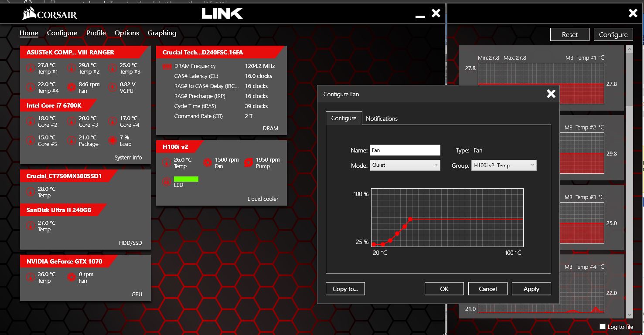The image size is (644, 335).
Task: Click the Corsair logo
Action: tap(50, 14)
